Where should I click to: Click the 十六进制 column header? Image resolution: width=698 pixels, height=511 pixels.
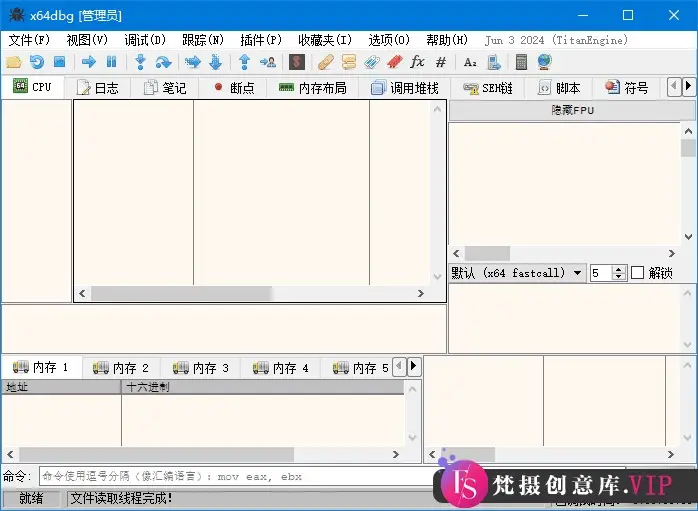click(263, 387)
